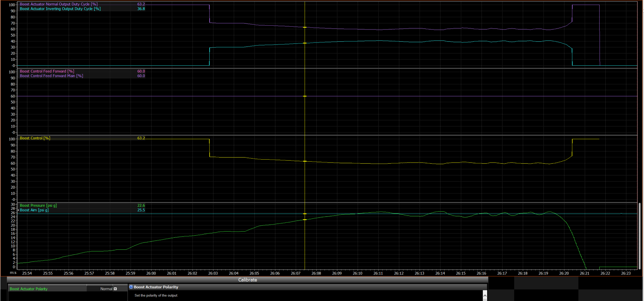
Task: Open the Boost Actuator Polarity Normal dropdown
Action: [x=115, y=289]
